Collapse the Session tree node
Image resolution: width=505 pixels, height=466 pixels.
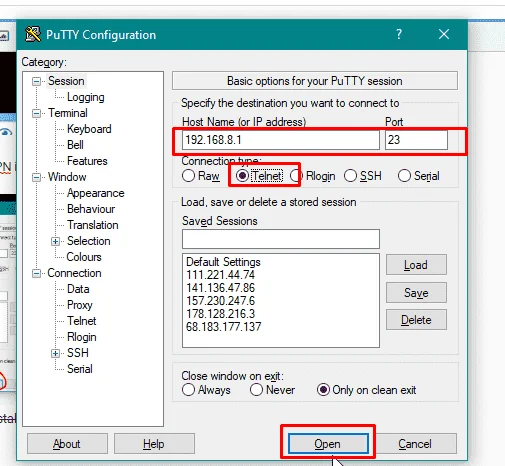pos(36,81)
